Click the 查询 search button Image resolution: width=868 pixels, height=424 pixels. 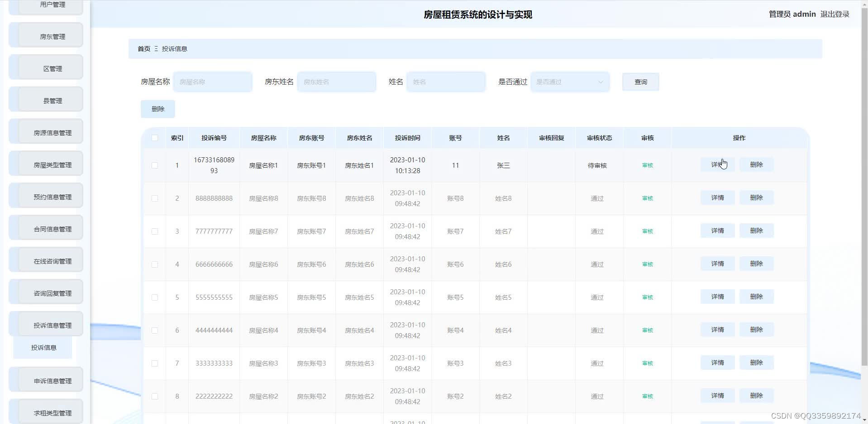(x=640, y=82)
